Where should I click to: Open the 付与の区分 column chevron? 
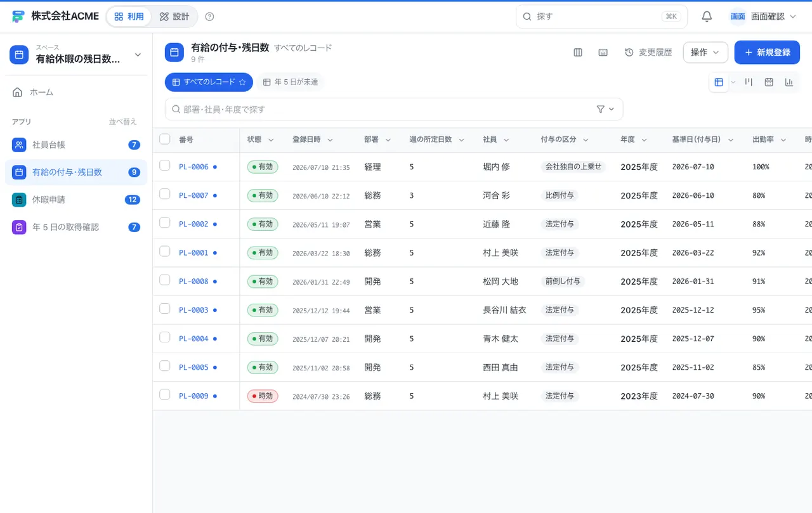click(586, 140)
